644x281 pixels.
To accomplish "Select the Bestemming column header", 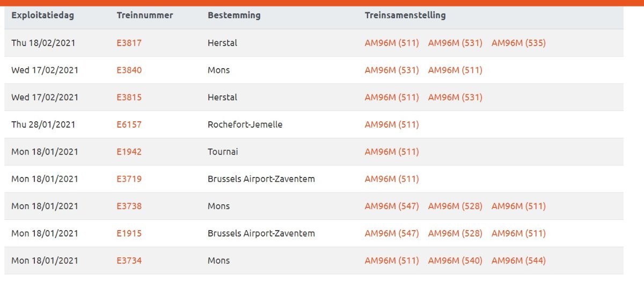I will point(234,15).
